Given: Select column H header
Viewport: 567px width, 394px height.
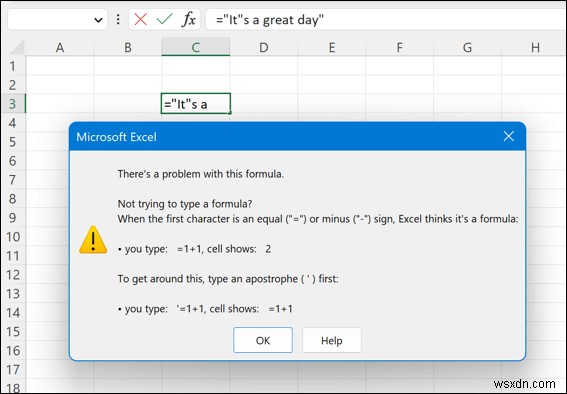Looking at the screenshot, I should pyautogui.click(x=534, y=47).
